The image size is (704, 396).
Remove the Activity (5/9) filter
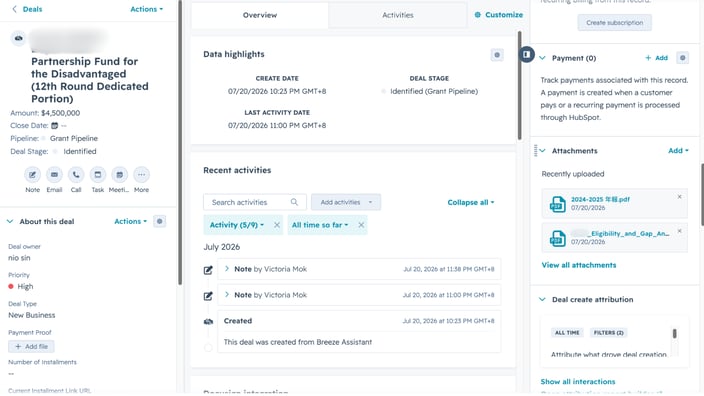pos(277,225)
